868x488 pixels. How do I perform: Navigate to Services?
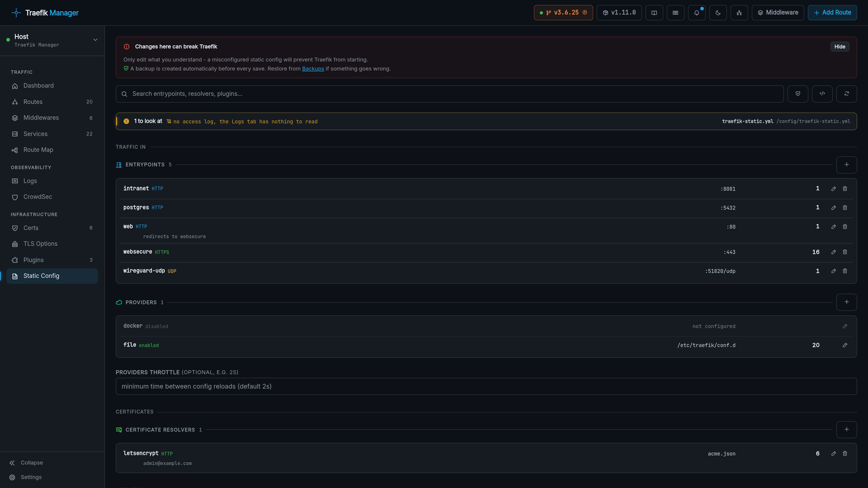click(x=52, y=134)
